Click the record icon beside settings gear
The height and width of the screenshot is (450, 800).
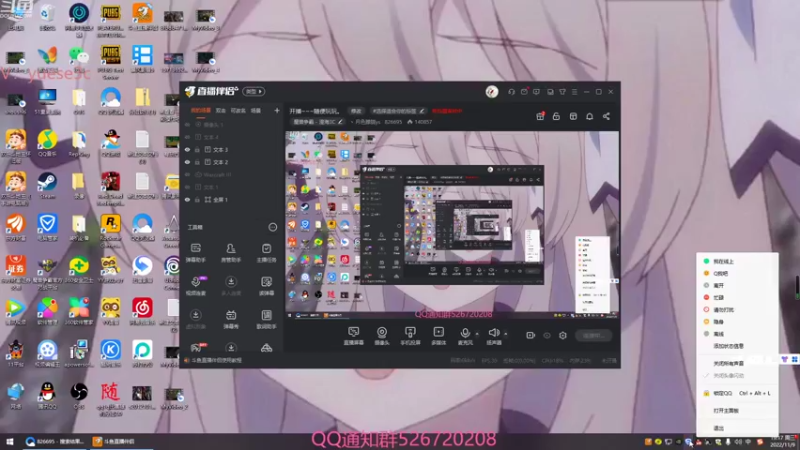tap(531, 335)
